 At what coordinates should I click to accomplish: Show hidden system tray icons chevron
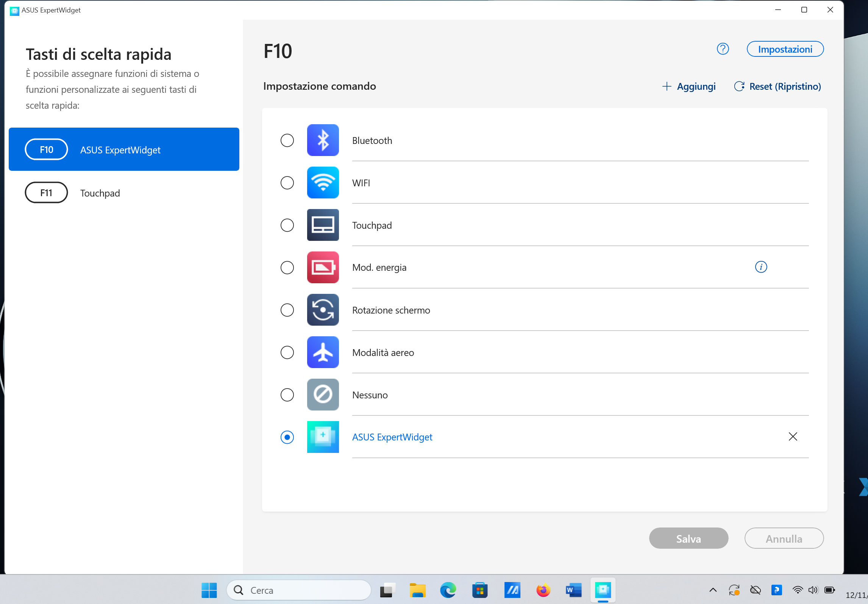coord(713,590)
